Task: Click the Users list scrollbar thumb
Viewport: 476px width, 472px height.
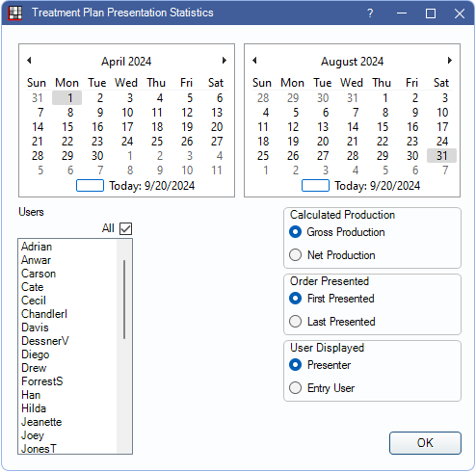Action: tap(124, 300)
